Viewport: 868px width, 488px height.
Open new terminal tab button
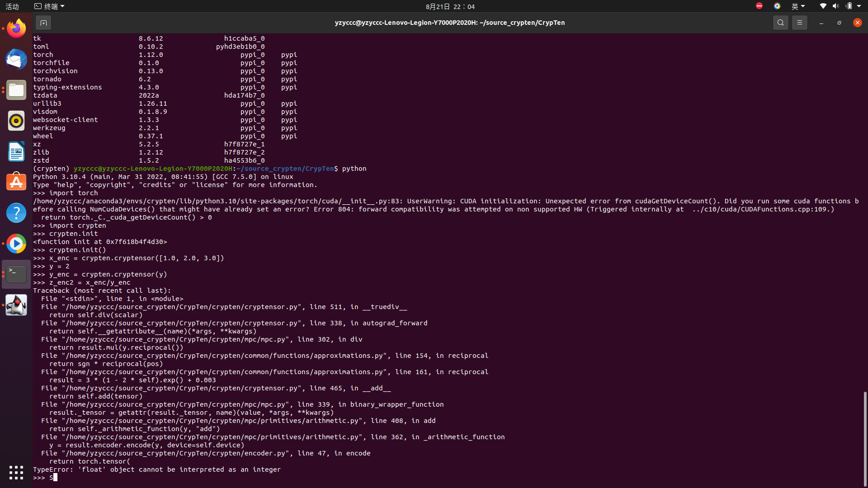click(43, 23)
